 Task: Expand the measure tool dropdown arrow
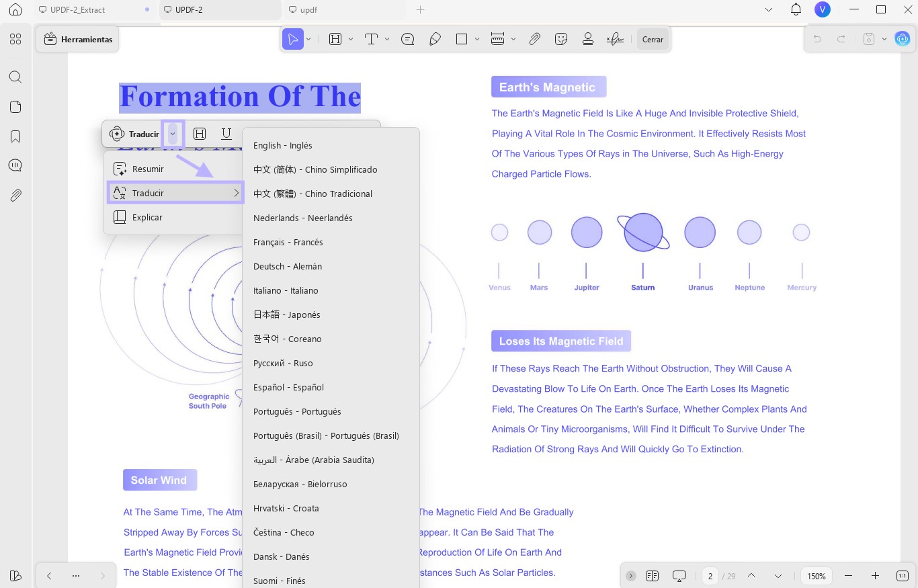click(x=513, y=39)
